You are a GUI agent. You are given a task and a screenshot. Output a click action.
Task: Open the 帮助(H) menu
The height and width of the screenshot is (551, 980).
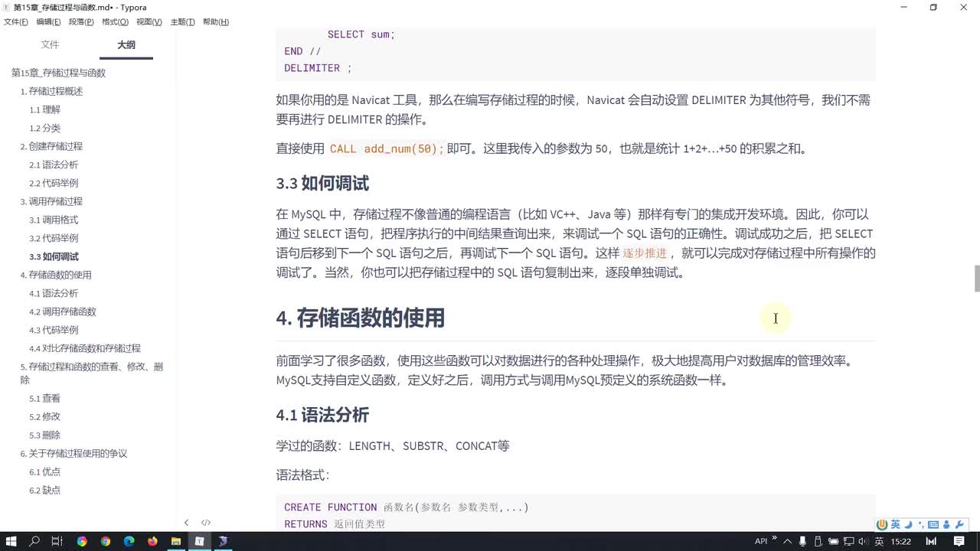tap(215, 21)
